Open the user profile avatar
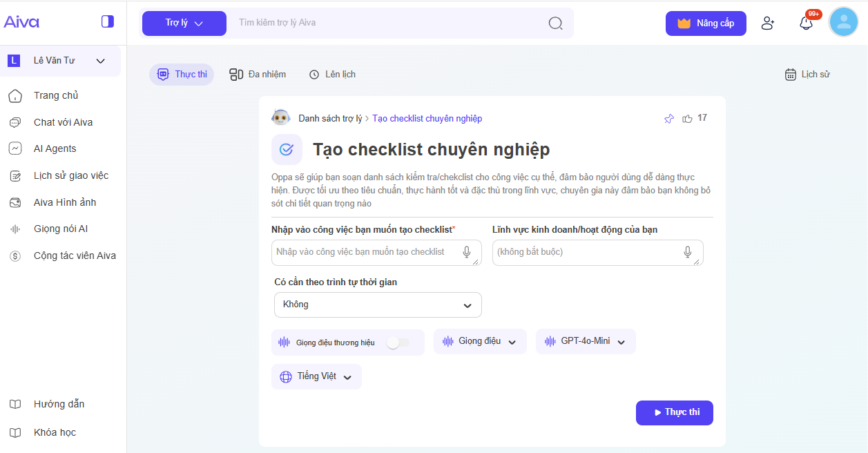This screenshot has width=868, height=453. click(x=843, y=22)
